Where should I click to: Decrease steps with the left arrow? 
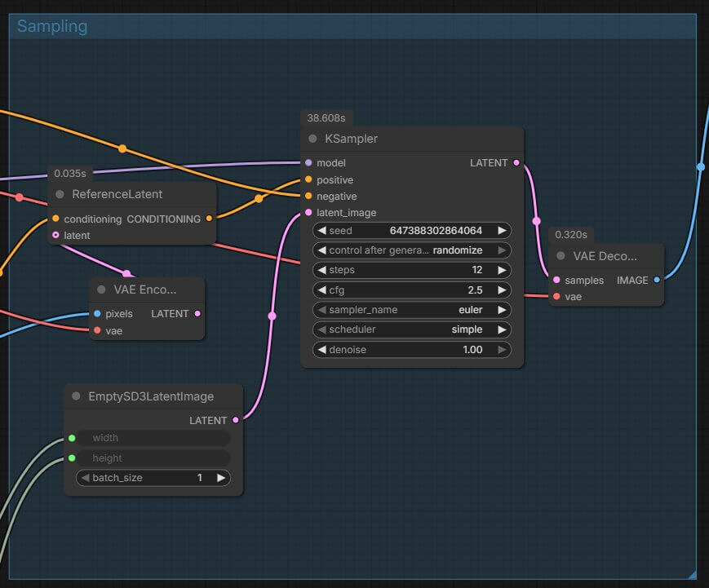coord(321,270)
